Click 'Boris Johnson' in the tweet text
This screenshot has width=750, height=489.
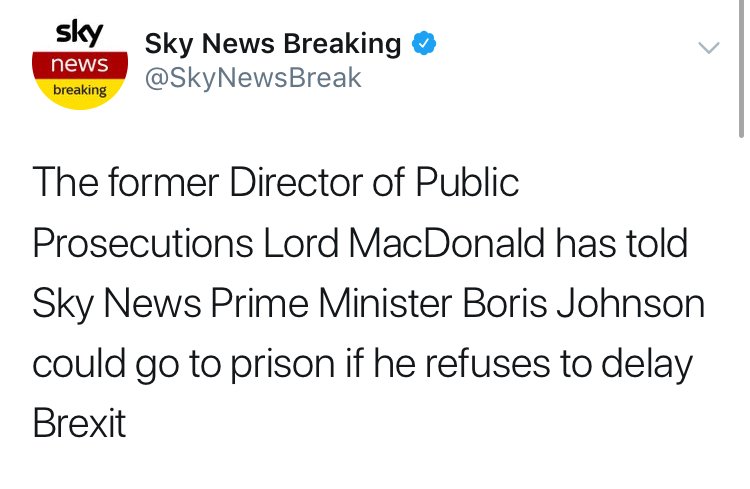click(584, 303)
